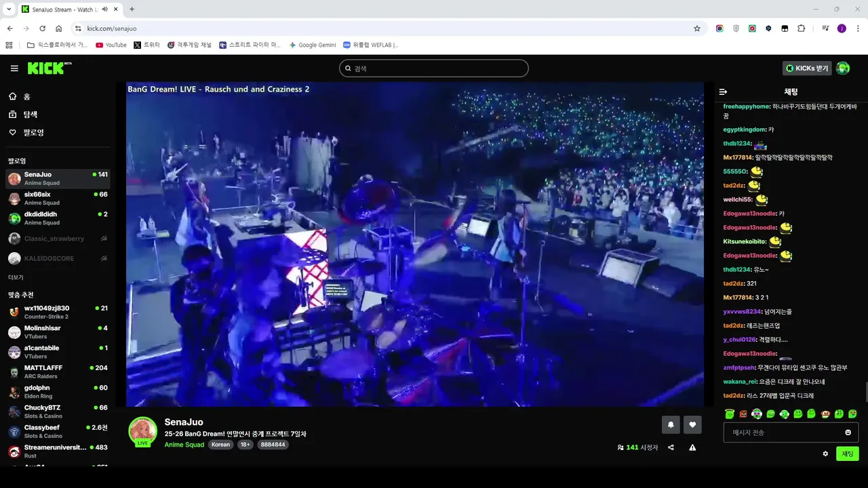Click chat username Kitsunekoibito

click(745, 241)
